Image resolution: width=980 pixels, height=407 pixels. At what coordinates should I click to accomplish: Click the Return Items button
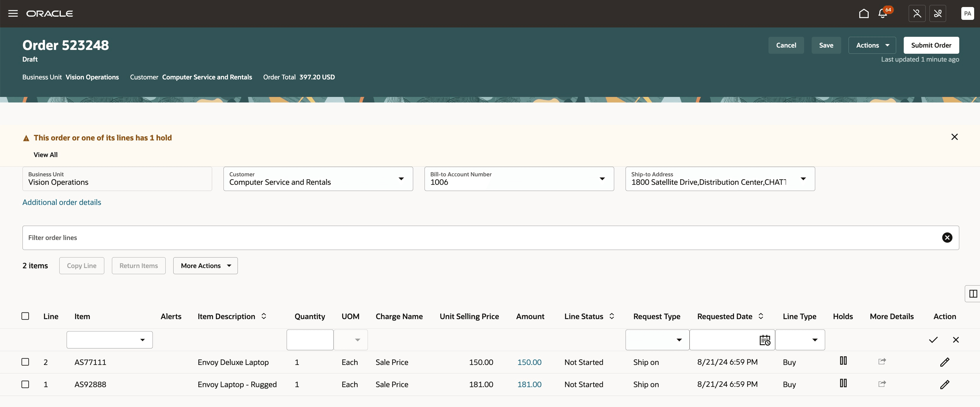point(138,266)
